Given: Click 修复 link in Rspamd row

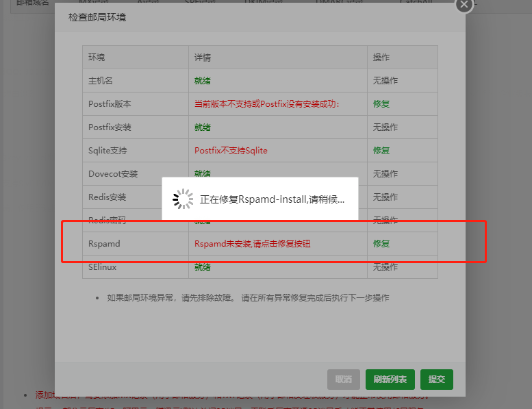Looking at the screenshot, I should click(381, 244).
